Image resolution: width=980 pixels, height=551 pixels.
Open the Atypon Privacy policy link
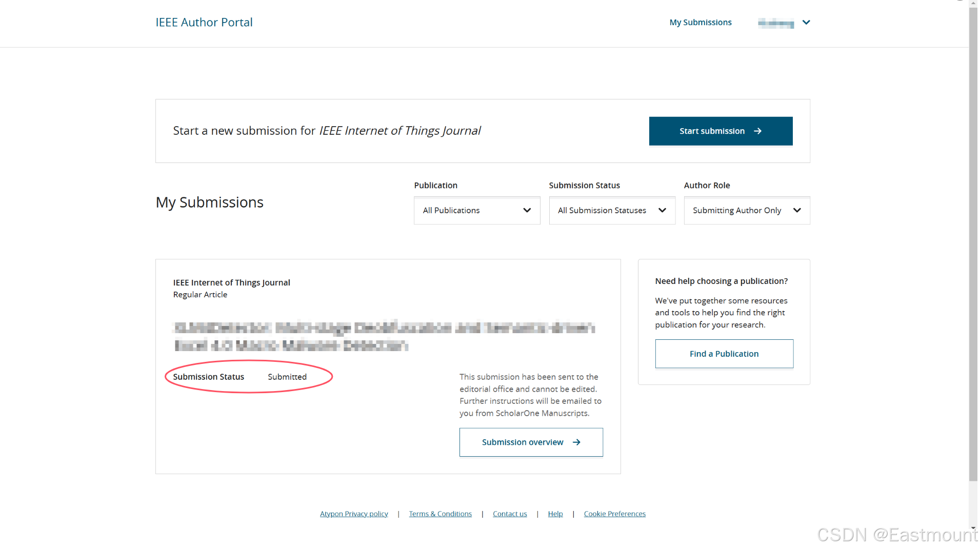[354, 514]
